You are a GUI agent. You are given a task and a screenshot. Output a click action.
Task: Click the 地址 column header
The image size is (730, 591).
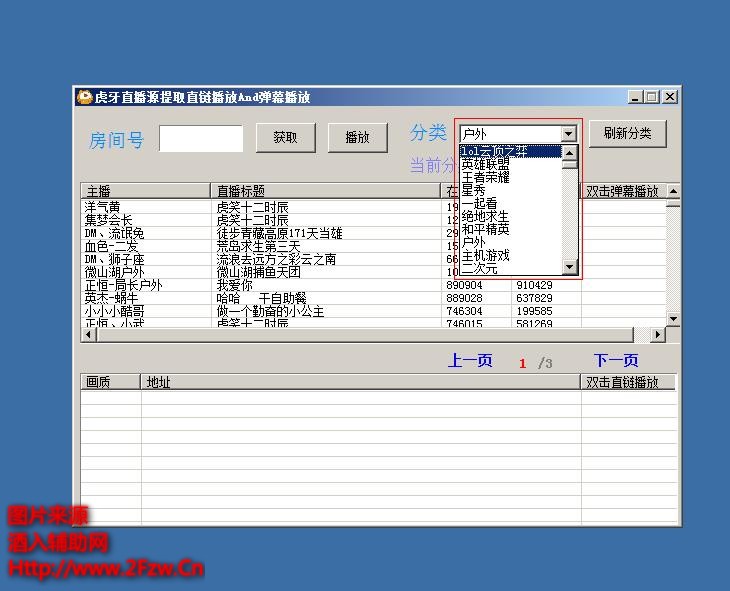[x=360, y=382]
